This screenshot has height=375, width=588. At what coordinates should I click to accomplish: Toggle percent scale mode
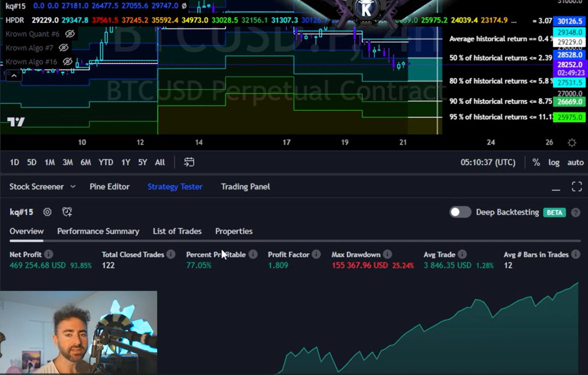[536, 162]
